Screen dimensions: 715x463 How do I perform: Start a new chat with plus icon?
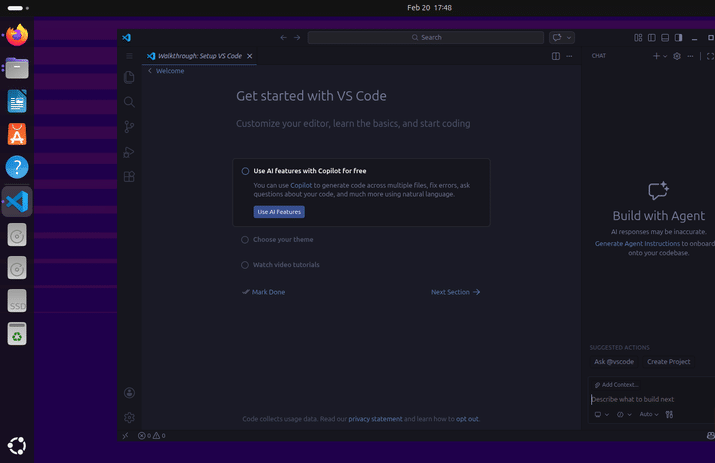(656, 56)
